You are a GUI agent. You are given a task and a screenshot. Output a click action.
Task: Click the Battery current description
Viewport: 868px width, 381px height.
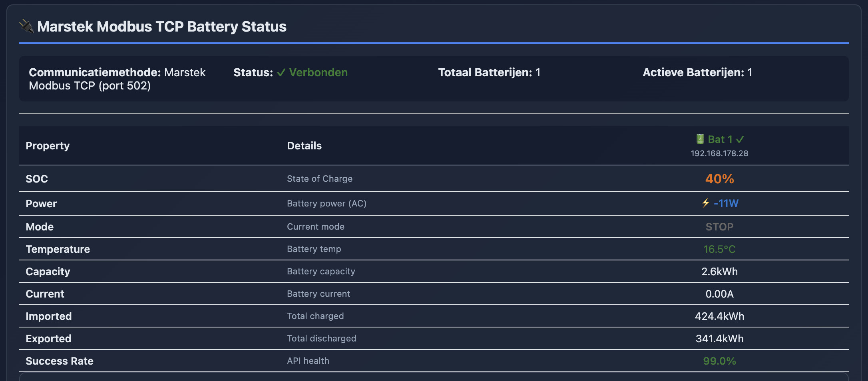(x=319, y=294)
